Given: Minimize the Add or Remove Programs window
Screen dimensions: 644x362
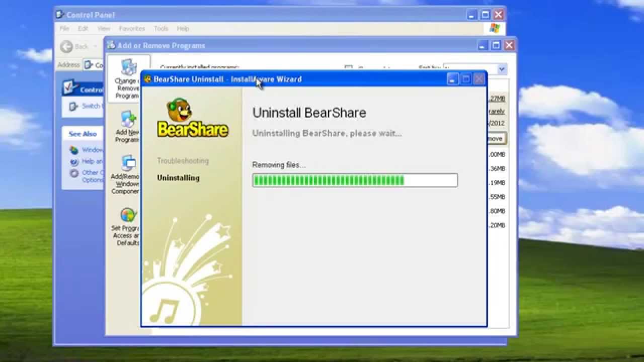Looking at the screenshot, I should (484, 45).
